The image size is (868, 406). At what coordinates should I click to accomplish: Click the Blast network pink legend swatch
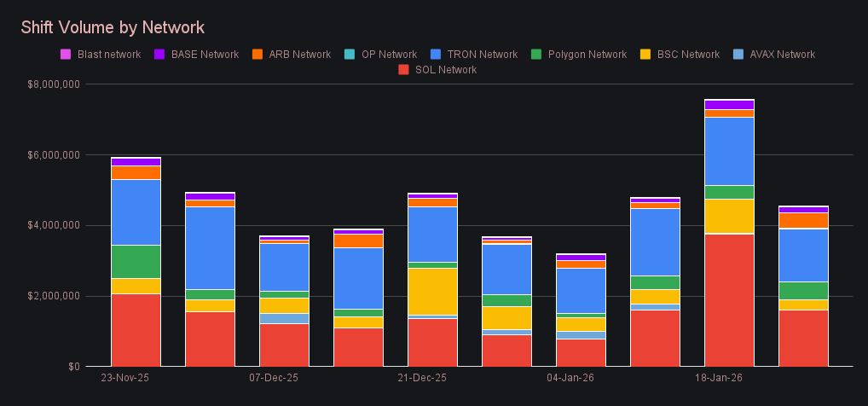[x=66, y=55]
